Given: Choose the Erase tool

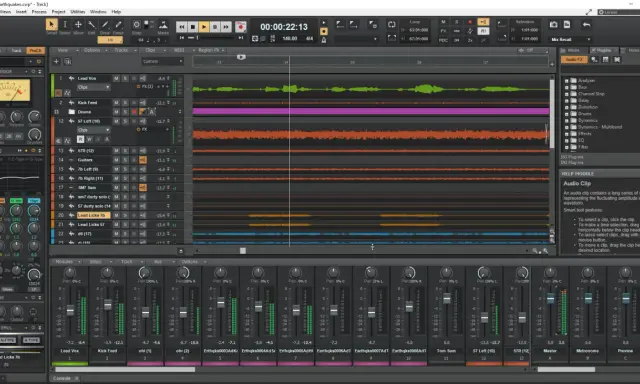Looking at the screenshot, I should pos(118,25).
